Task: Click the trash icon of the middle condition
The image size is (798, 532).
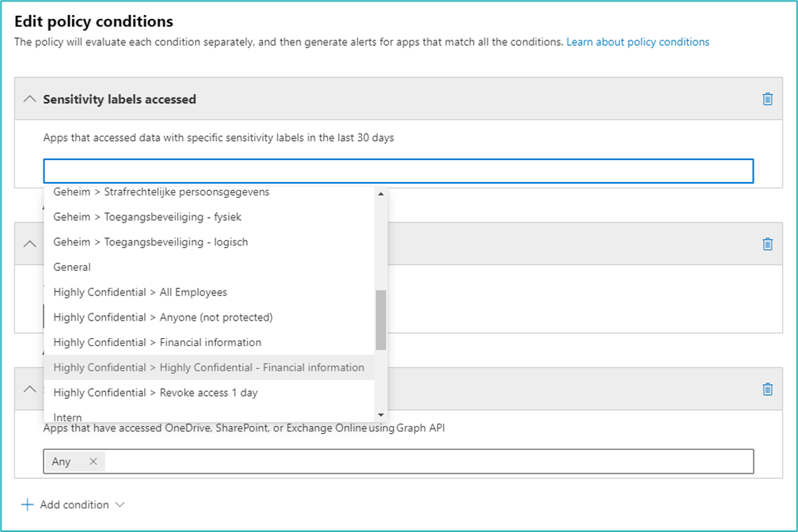Action: tap(767, 244)
